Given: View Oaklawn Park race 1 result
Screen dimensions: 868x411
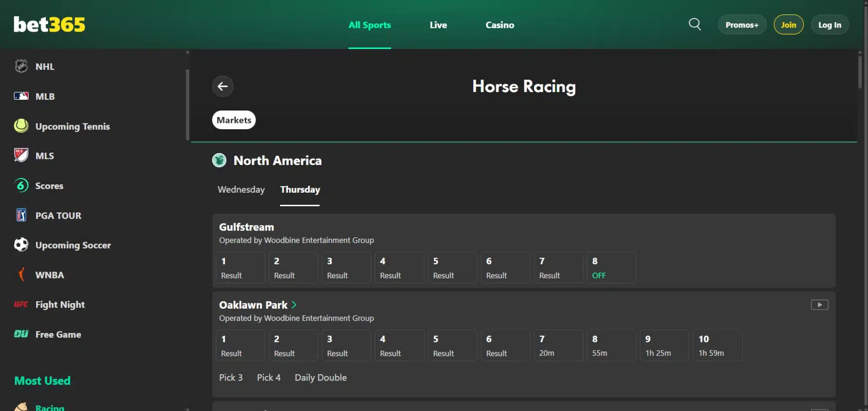Looking at the screenshot, I should [240, 345].
